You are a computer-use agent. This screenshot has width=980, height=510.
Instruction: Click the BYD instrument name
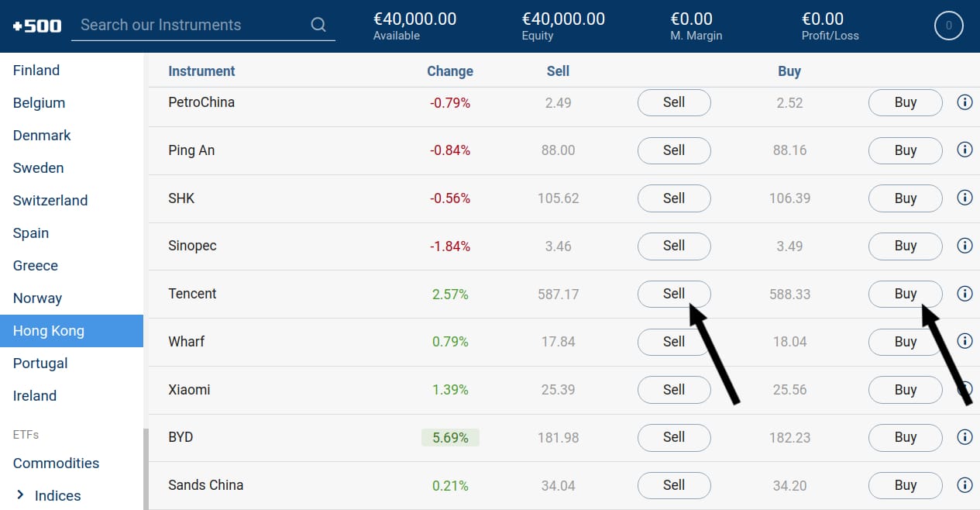(x=181, y=437)
